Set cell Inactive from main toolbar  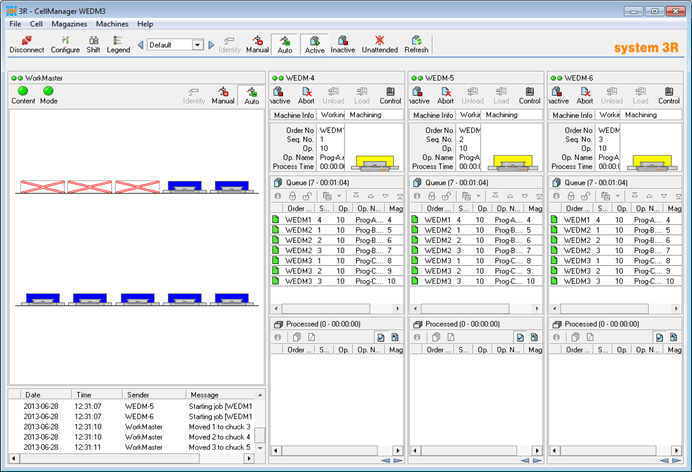point(343,45)
